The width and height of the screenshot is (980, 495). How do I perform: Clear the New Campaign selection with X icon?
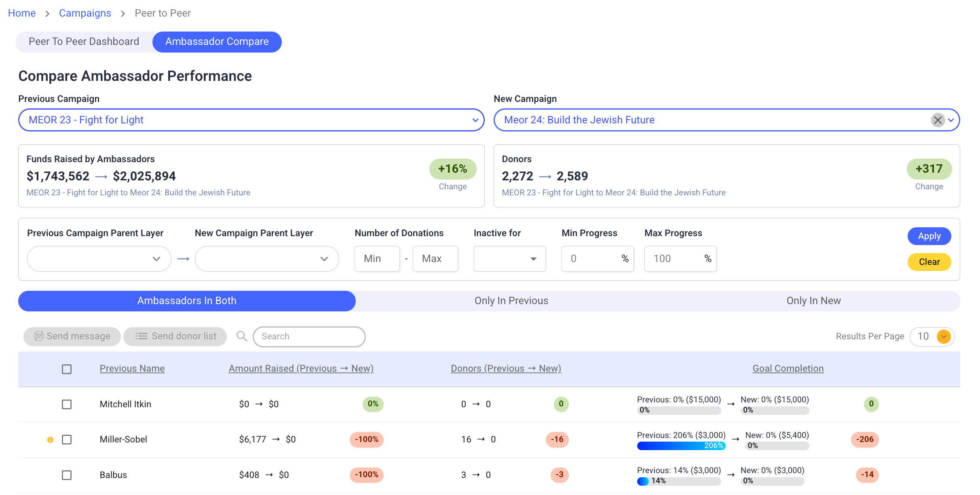click(x=938, y=120)
